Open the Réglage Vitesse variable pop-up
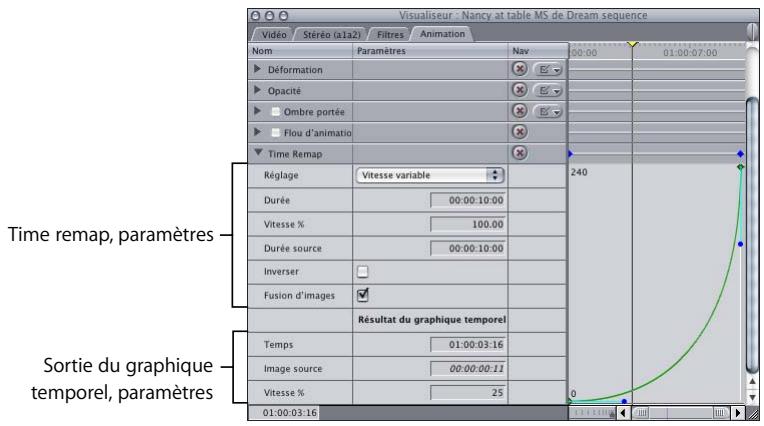 click(430, 175)
